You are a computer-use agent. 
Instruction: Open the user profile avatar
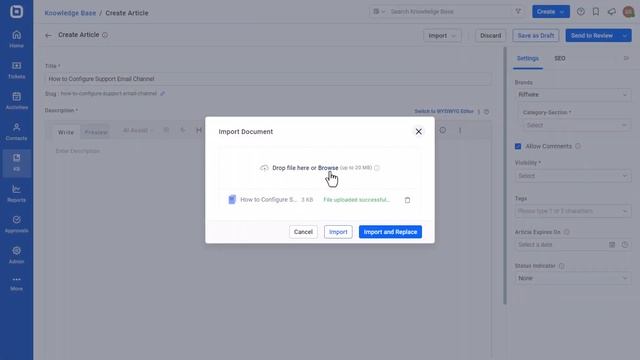[629, 12]
